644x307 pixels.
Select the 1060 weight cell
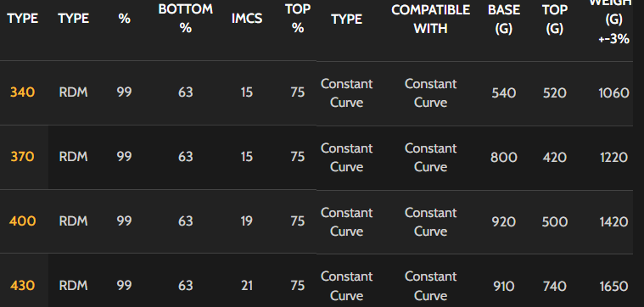click(613, 93)
